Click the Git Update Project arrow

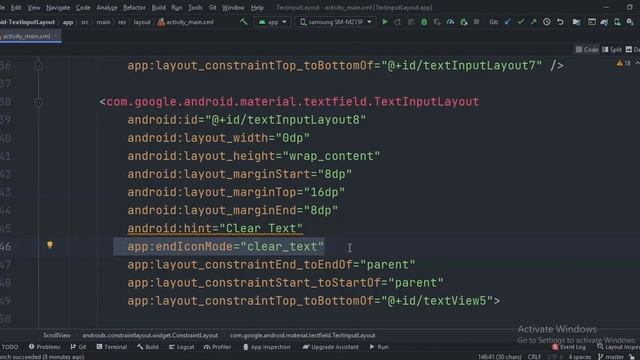coord(507,22)
